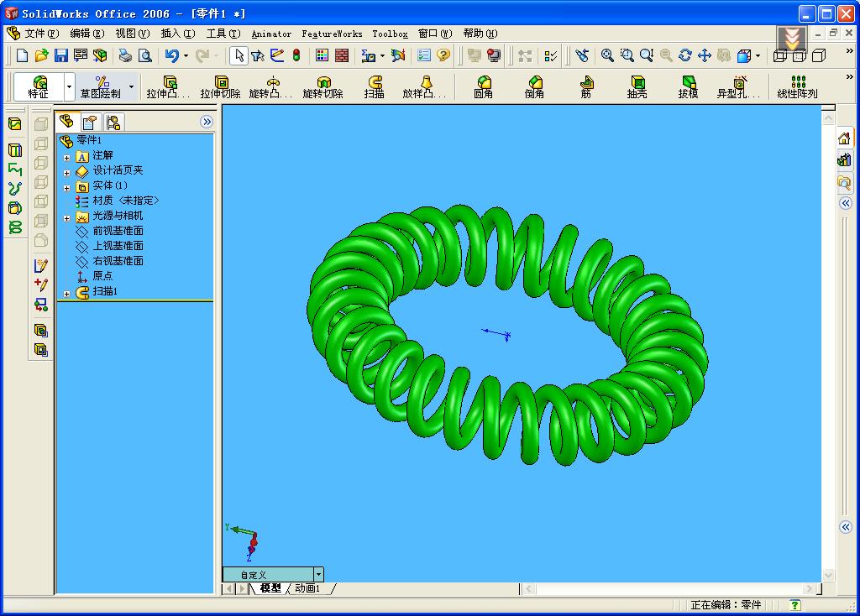
Task: Open the 模型 tab at bottom
Action: point(270,588)
